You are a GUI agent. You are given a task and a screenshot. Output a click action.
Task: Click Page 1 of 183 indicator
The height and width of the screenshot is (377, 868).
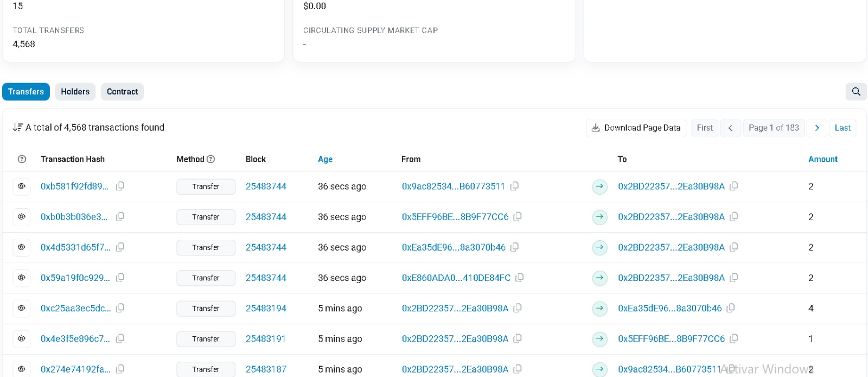pos(774,127)
